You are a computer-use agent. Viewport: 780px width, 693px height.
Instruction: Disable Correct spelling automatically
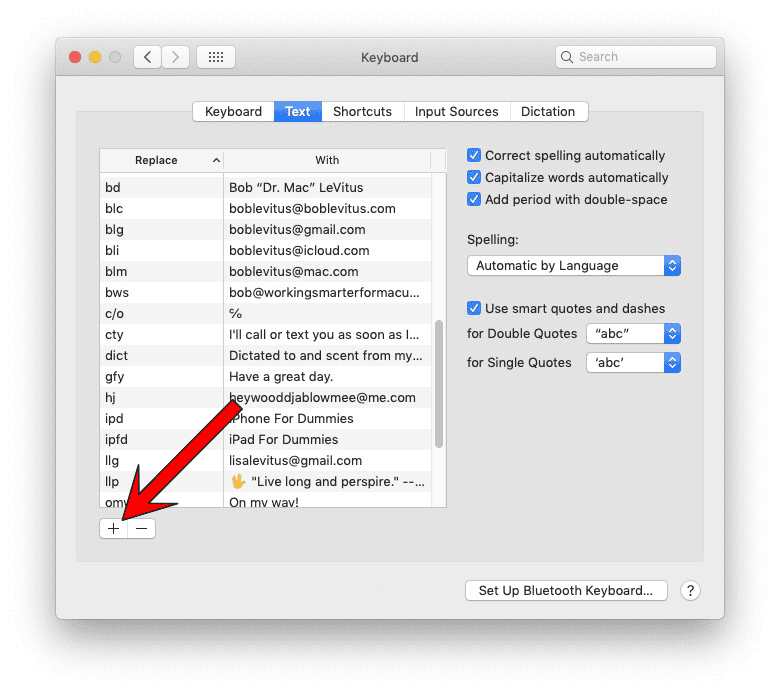[475, 156]
